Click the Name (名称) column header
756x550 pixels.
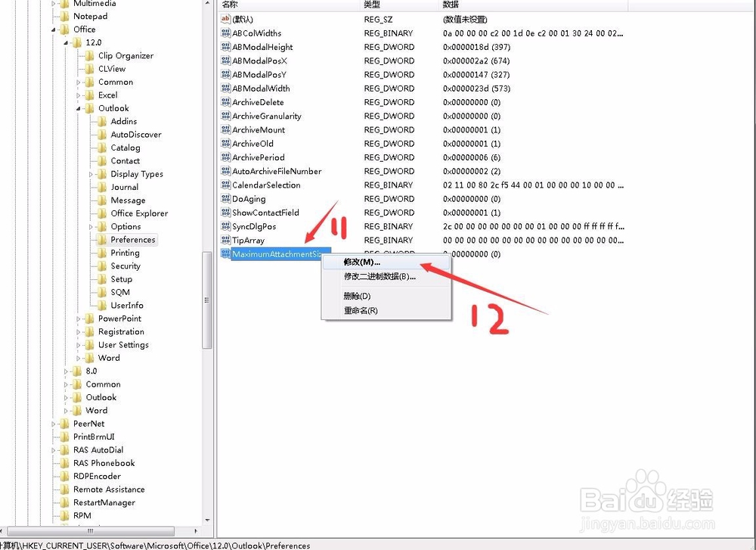[x=231, y=5]
